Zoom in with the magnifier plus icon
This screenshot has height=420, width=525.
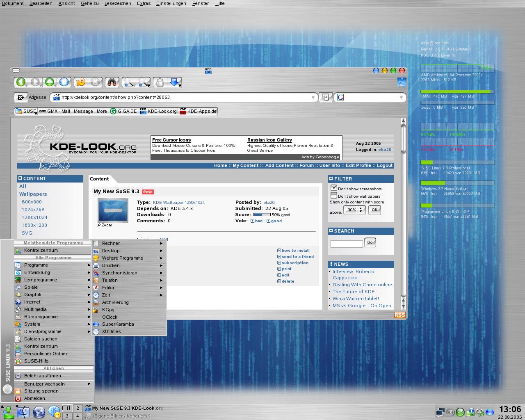click(x=129, y=82)
